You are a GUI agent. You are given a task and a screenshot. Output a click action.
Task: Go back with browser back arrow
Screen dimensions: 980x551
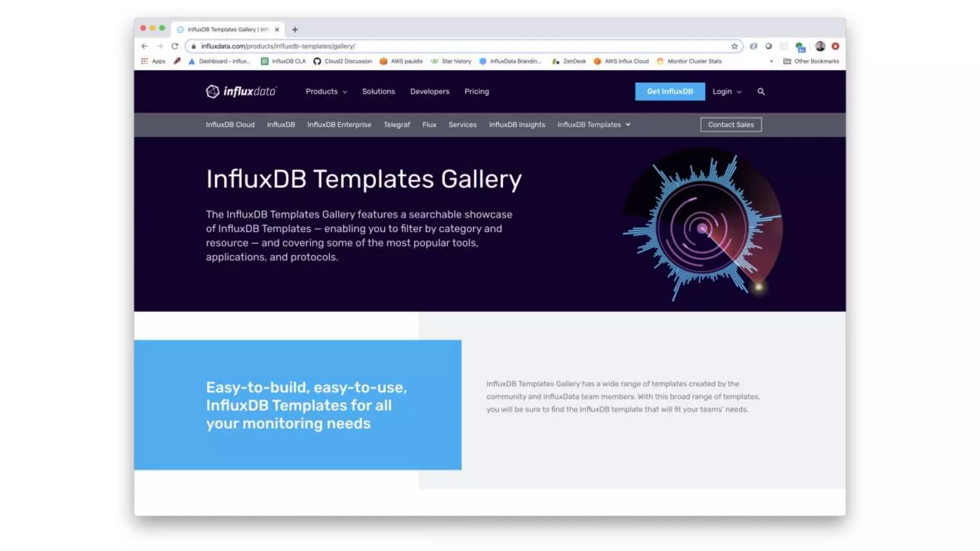point(145,46)
